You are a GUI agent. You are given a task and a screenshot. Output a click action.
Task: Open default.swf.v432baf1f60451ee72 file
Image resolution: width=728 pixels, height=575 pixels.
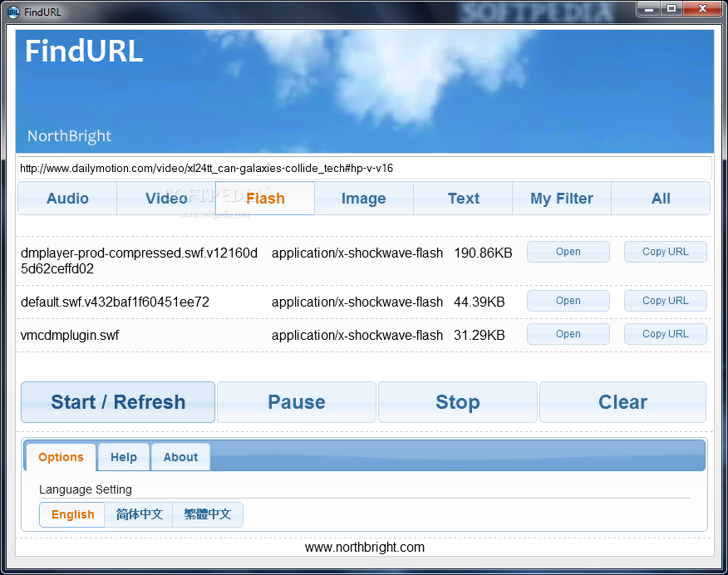tap(568, 301)
